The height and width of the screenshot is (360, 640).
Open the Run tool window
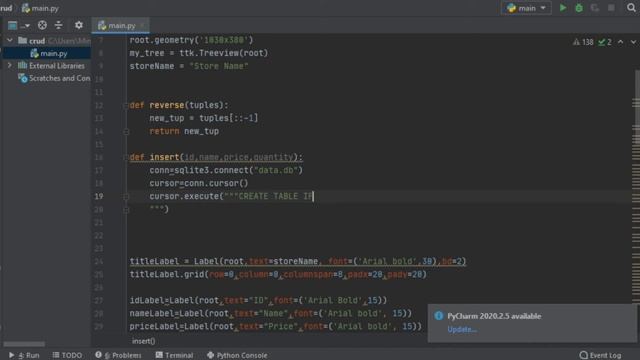24,355
